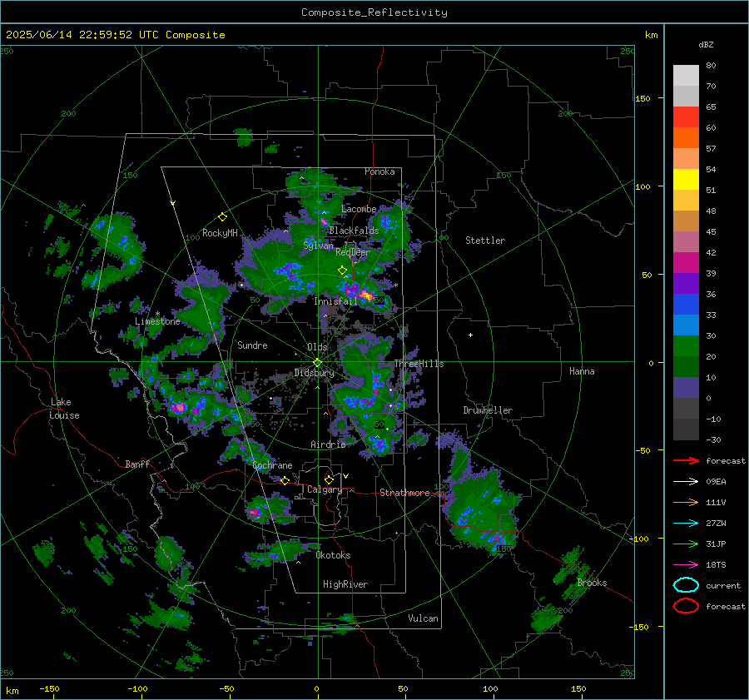Select the Strathmore label
Image resolution: width=749 pixels, height=700 pixels.
tap(404, 493)
